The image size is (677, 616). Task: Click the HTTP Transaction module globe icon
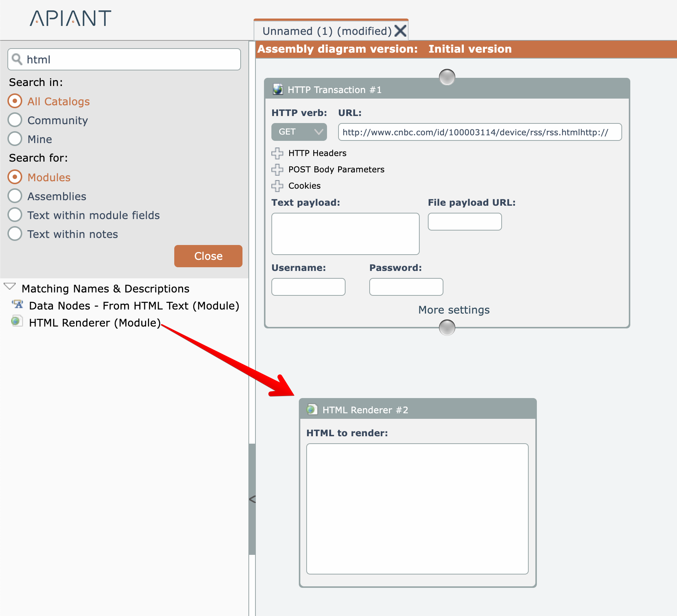tap(278, 89)
